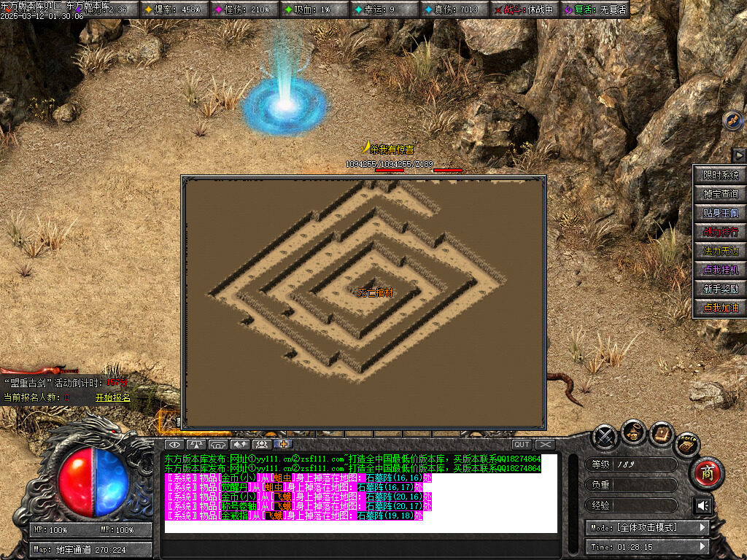This screenshot has width=747, height=560.
Task: Open the 战力排行 ranking entry
Action: (x=720, y=232)
